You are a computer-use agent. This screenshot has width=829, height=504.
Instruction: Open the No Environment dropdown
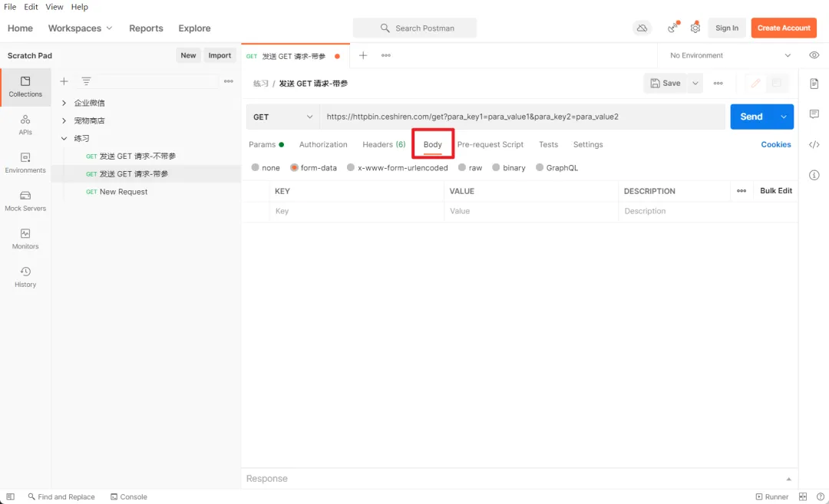(730, 55)
